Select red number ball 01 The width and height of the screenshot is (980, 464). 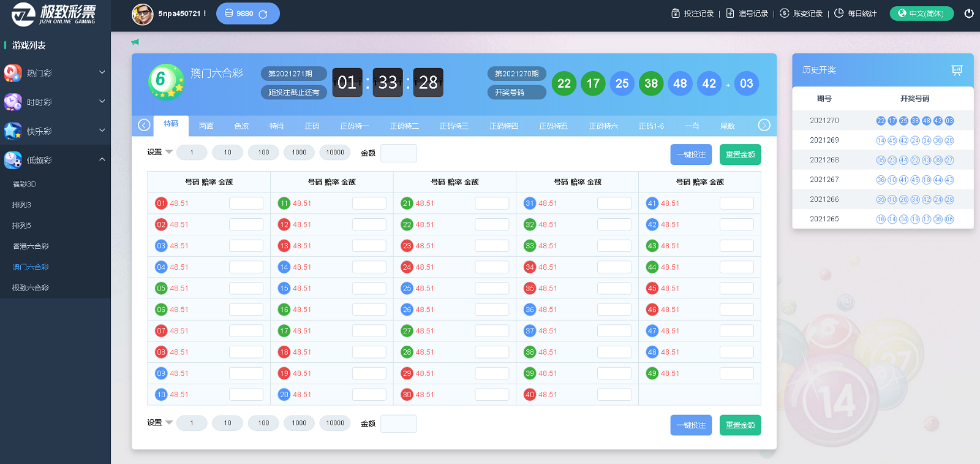tap(161, 203)
